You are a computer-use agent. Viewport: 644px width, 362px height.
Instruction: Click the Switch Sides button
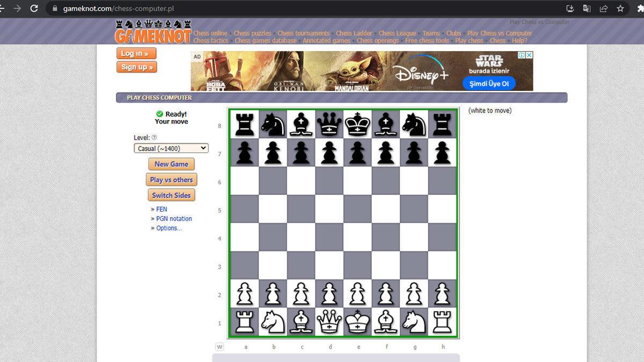pos(171,195)
